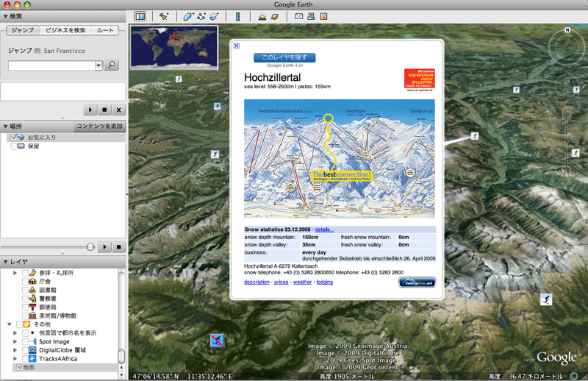The height and width of the screenshot is (381, 588).
Task: Click the ジャンプ search input field
Action: (x=51, y=65)
